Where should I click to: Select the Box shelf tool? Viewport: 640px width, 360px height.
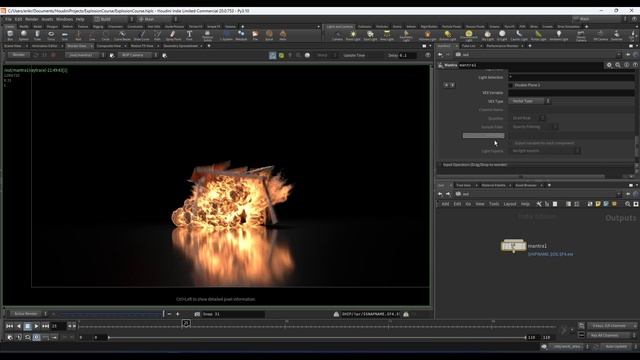[x=10, y=36]
